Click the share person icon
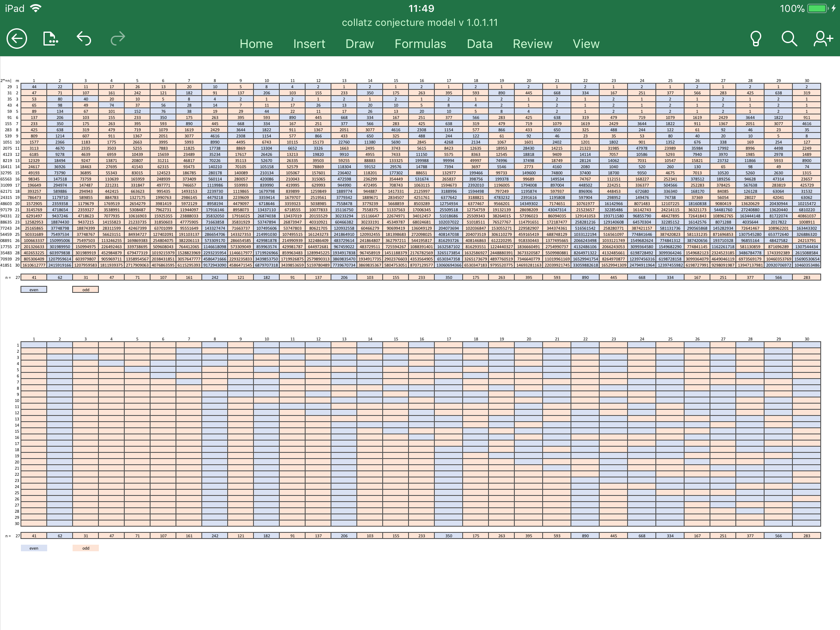The height and width of the screenshot is (630, 840). click(823, 39)
